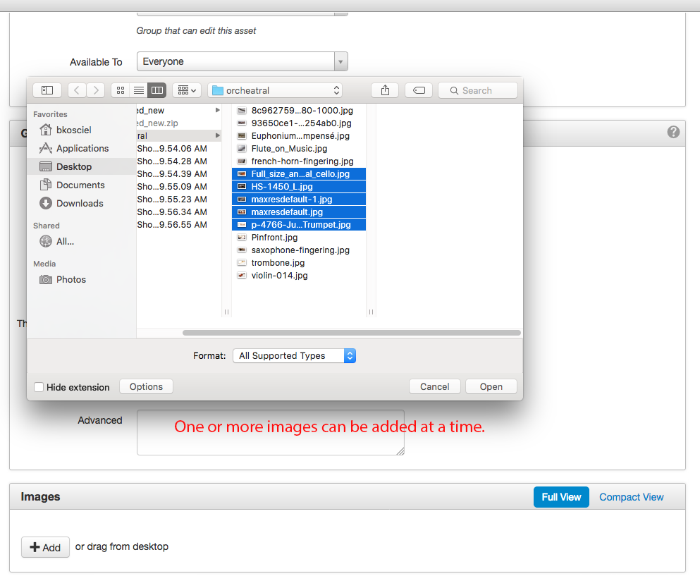Switch to icon grid view
The image size is (700, 588).
[x=120, y=91]
